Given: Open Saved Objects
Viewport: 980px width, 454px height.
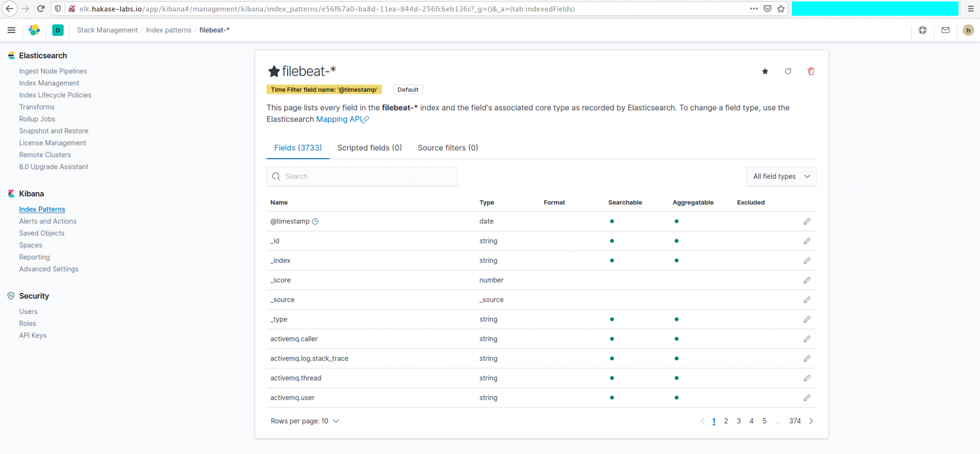Looking at the screenshot, I should [42, 233].
